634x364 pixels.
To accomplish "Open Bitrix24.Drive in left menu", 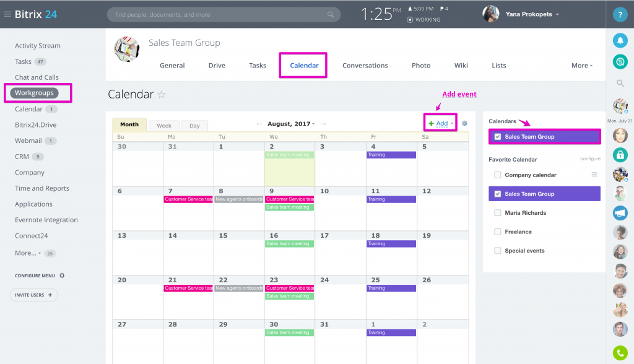I will coord(35,125).
